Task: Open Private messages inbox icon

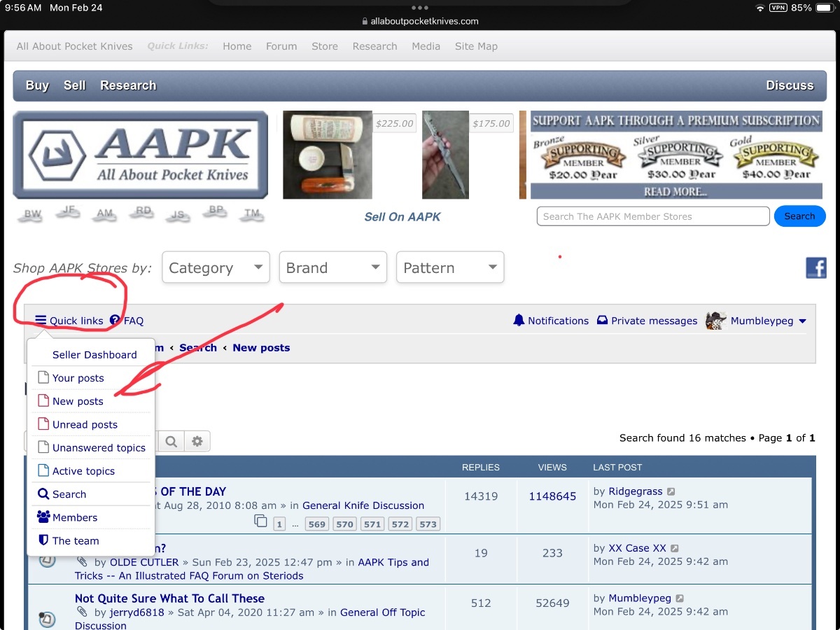Action: click(x=602, y=321)
